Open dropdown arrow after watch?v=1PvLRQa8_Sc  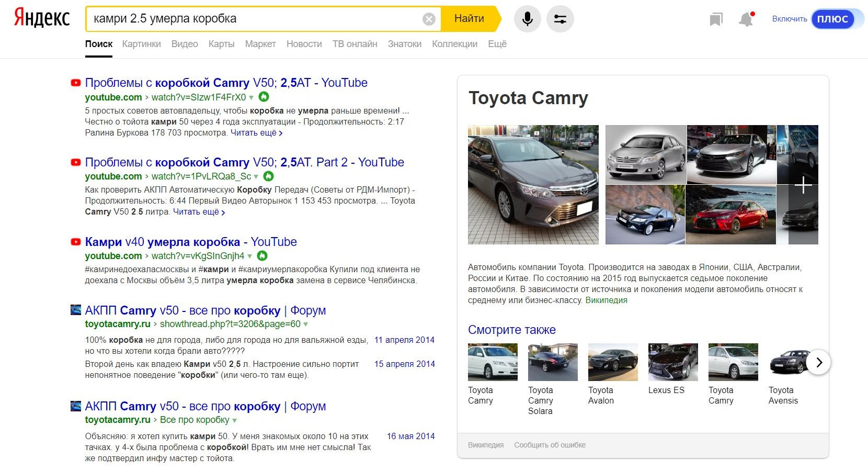[x=256, y=177]
